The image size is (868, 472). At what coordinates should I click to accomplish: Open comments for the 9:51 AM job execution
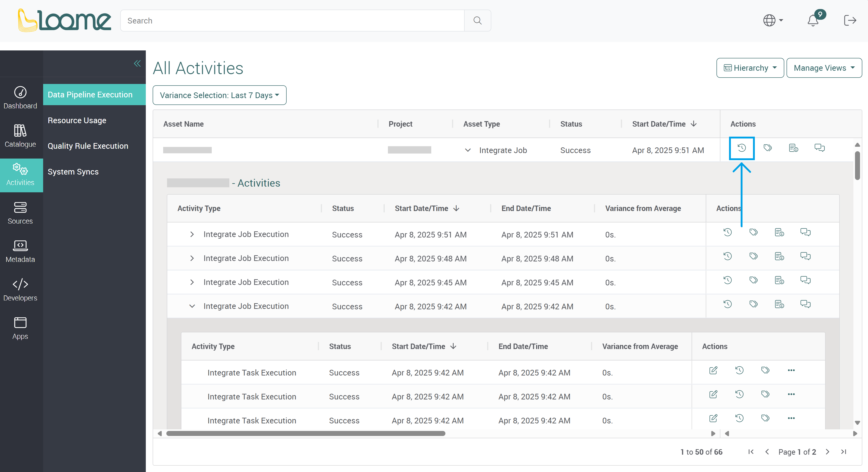coord(805,232)
